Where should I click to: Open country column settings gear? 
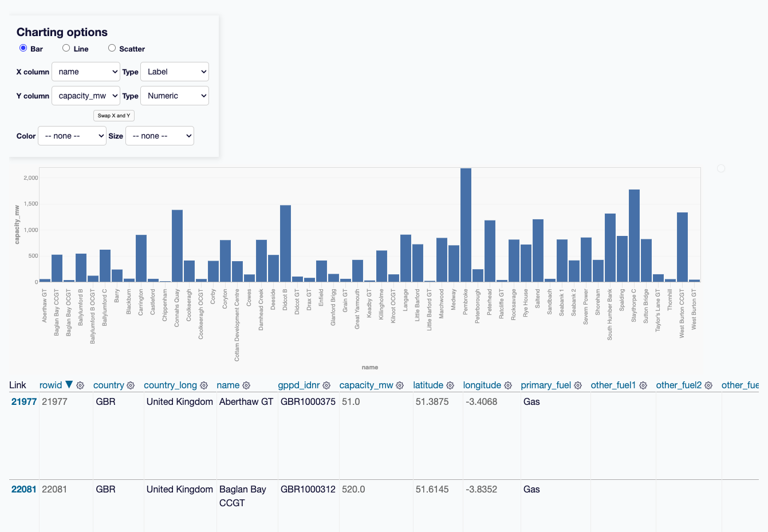[131, 385]
